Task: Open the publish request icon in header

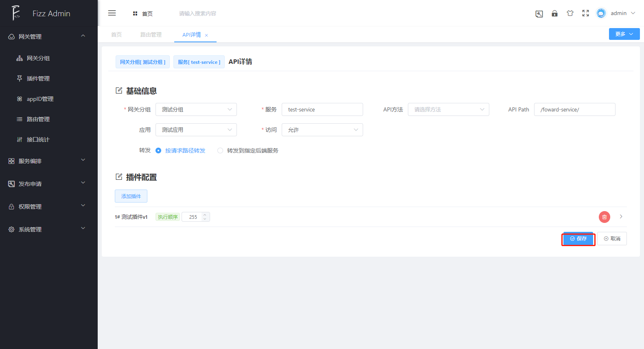Action: pos(539,13)
